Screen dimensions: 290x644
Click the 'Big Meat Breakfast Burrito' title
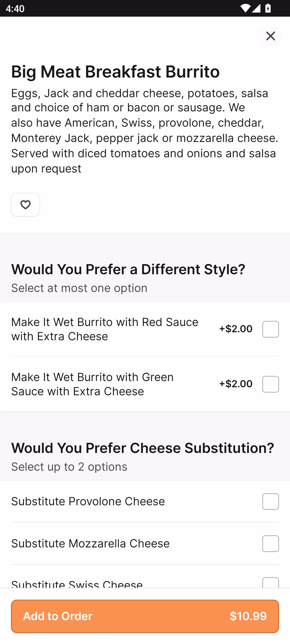(115, 72)
